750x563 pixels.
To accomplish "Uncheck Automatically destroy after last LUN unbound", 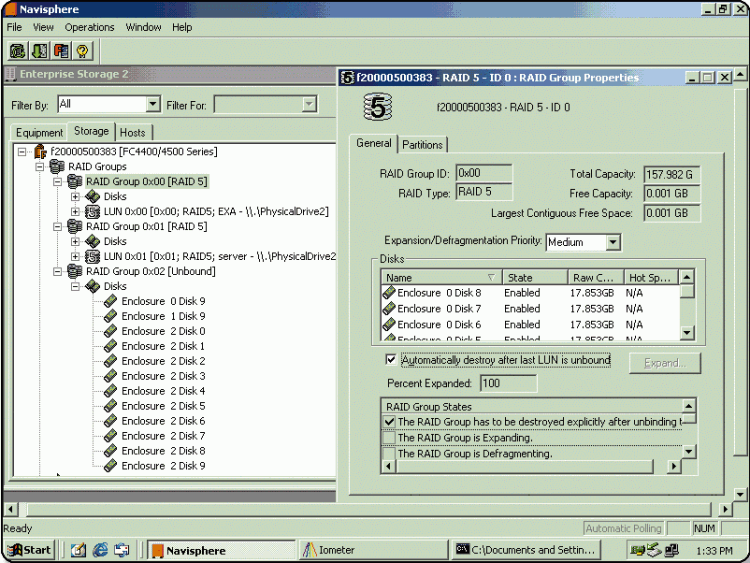I will [x=391, y=359].
